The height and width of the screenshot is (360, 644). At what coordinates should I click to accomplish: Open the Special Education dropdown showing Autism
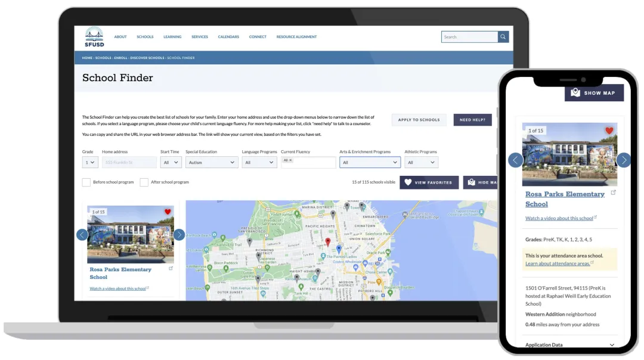pyautogui.click(x=212, y=162)
